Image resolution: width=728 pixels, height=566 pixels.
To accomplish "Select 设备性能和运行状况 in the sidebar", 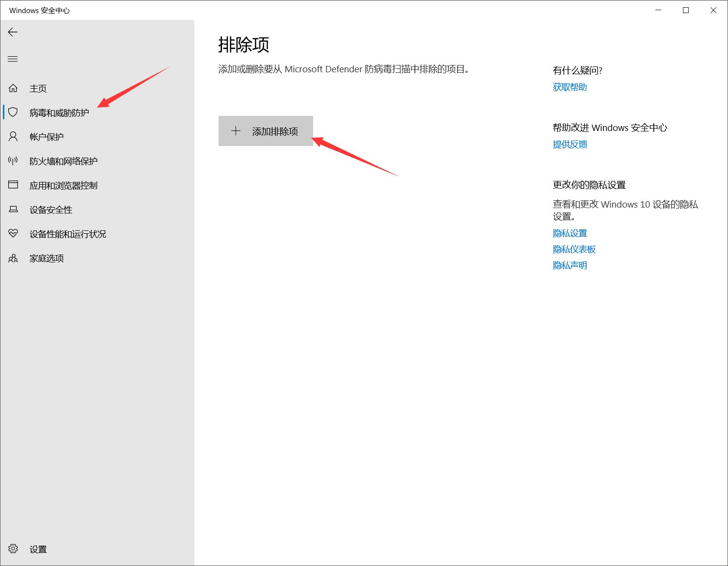I will point(97,234).
